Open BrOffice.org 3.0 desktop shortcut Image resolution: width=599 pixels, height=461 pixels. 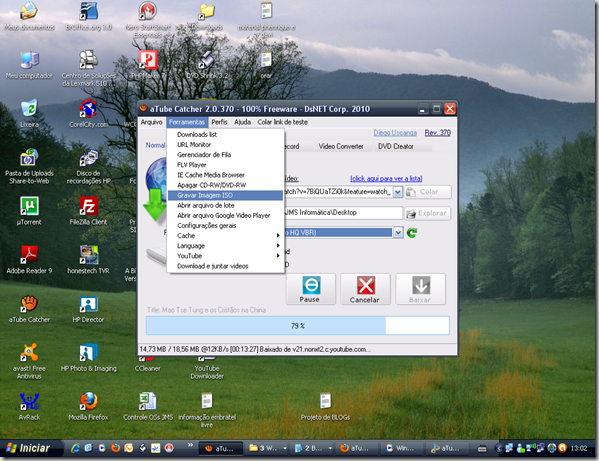point(88,16)
